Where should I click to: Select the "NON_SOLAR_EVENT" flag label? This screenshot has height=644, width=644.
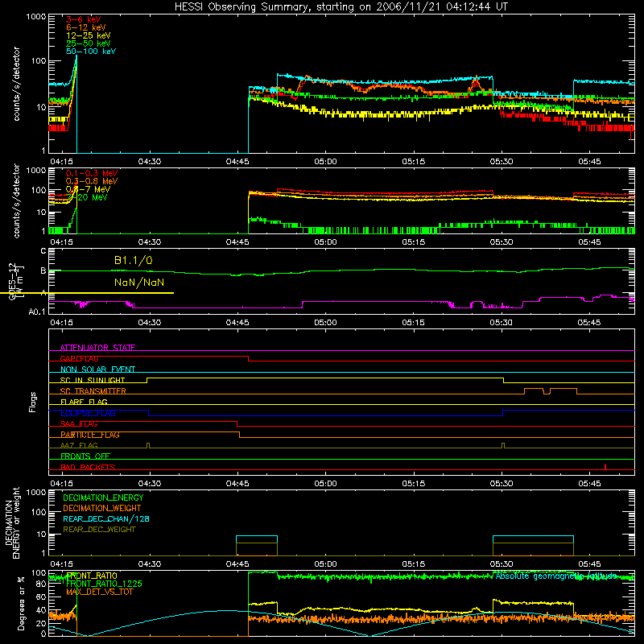(x=97, y=369)
